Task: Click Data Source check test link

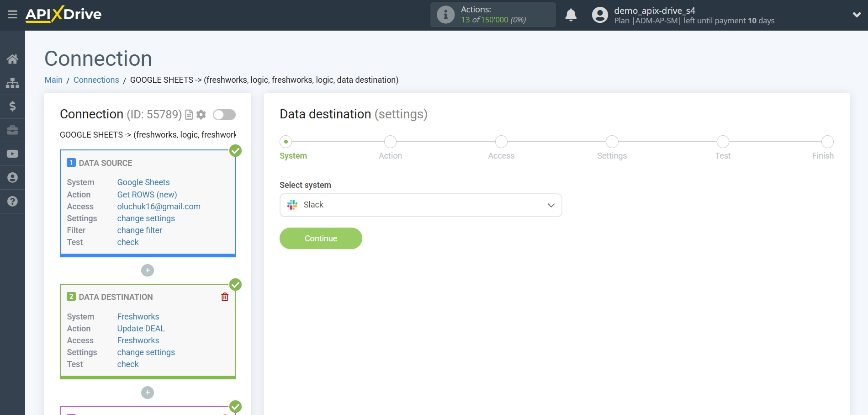Action: (x=128, y=242)
